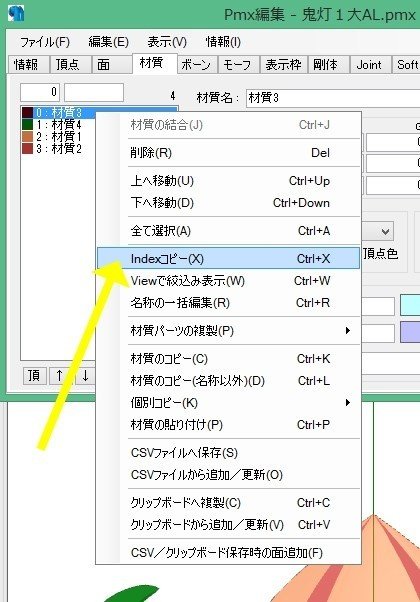This screenshot has height=602, width=420.
Task: Switch to the Joint tab
Action: 370,64
